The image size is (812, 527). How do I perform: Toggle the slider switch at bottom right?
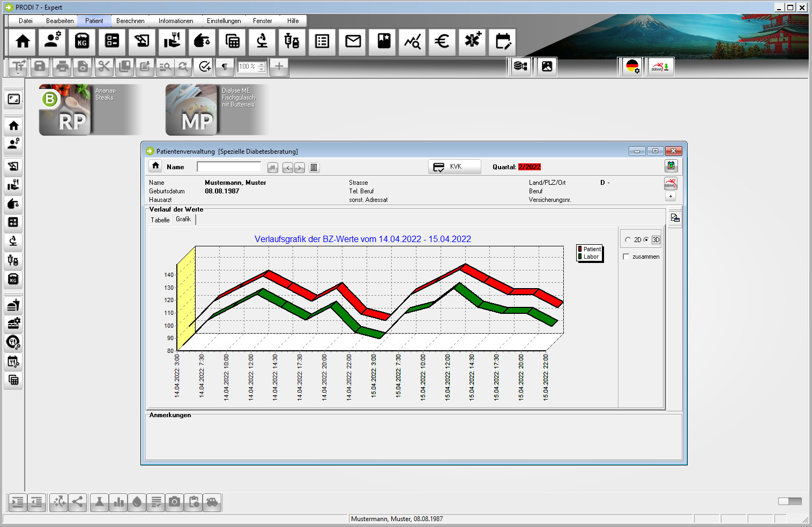click(789, 501)
